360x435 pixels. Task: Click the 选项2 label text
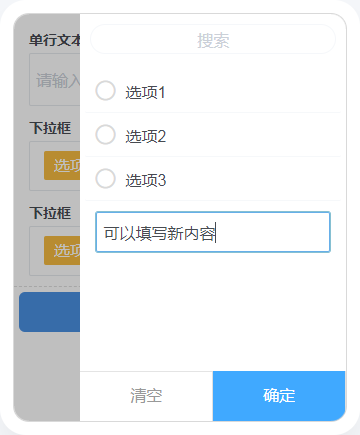coord(146,136)
